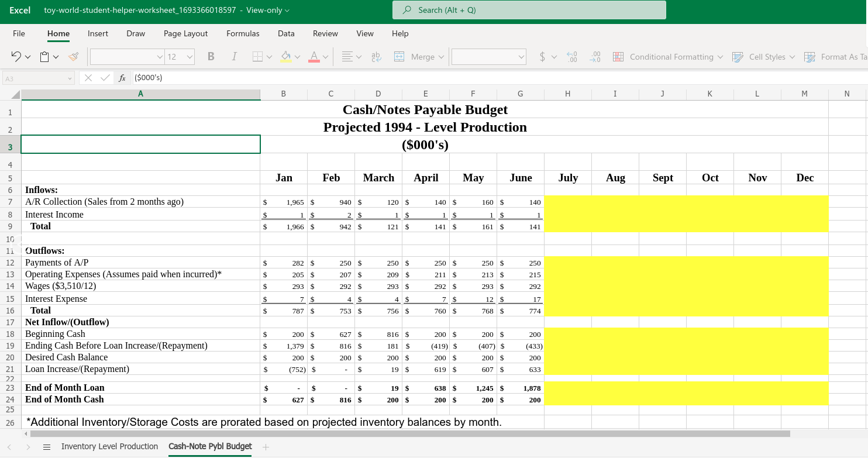Open Conditional Formatting menu
This screenshot has height=458, width=868.
coord(668,57)
